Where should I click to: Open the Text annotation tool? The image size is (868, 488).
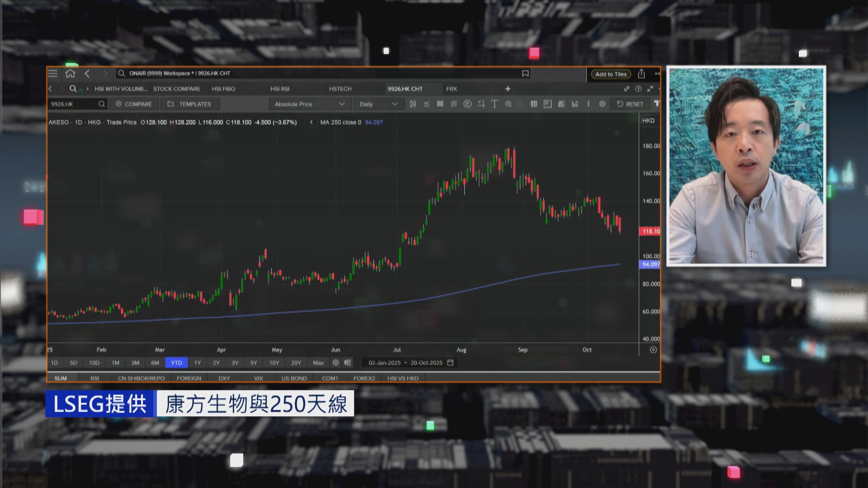pos(494,104)
